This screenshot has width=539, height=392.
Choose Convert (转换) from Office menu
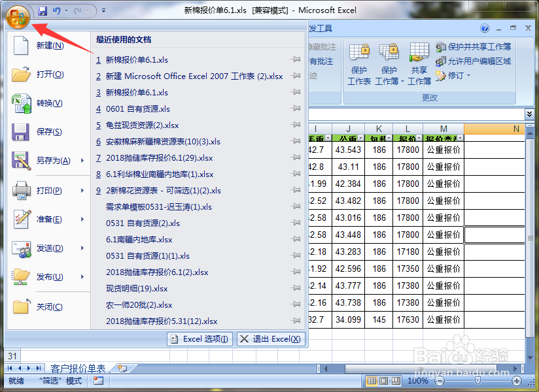tap(49, 103)
